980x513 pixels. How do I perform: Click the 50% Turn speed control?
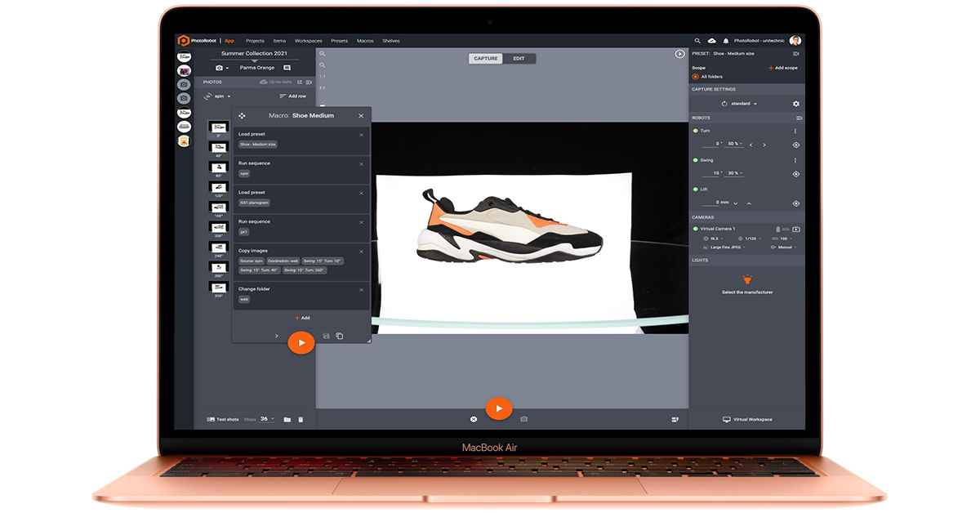tap(734, 142)
